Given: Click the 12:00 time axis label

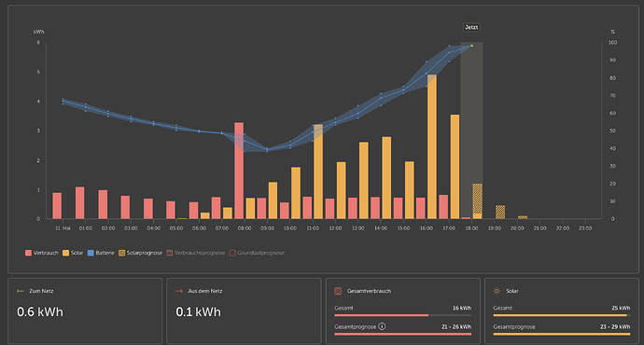Looking at the screenshot, I should click(335, 228).
